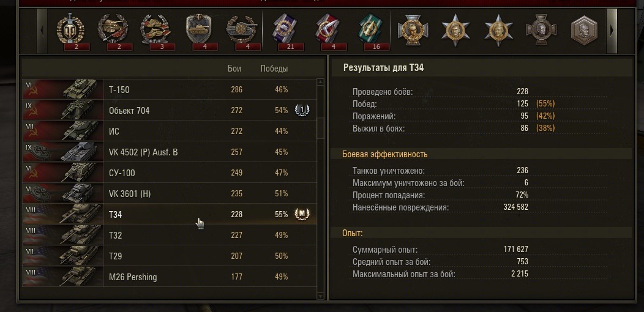
Task: Sort the tank list by Победы column
Action: coord(274,69)
